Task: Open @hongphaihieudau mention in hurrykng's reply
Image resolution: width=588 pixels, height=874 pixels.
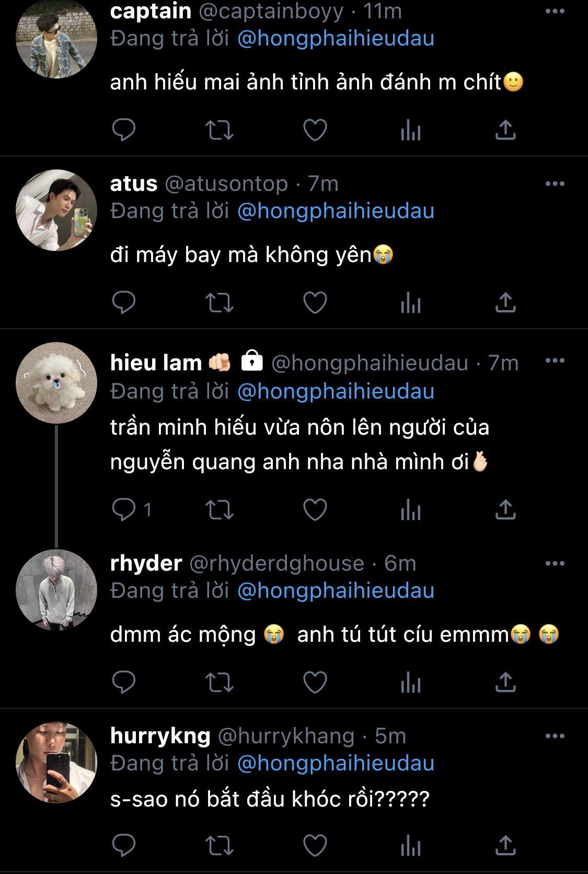Action: [x=336, y=763]
